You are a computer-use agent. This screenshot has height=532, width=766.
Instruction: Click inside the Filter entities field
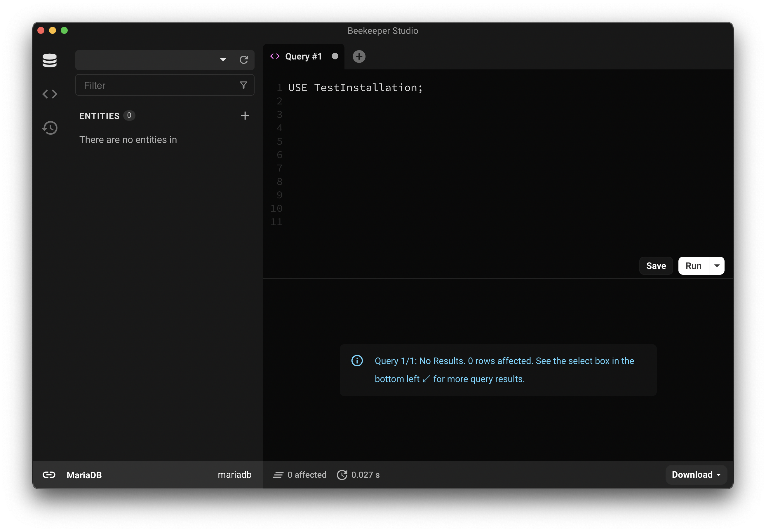pyautogui.click(x=157, y=85)
